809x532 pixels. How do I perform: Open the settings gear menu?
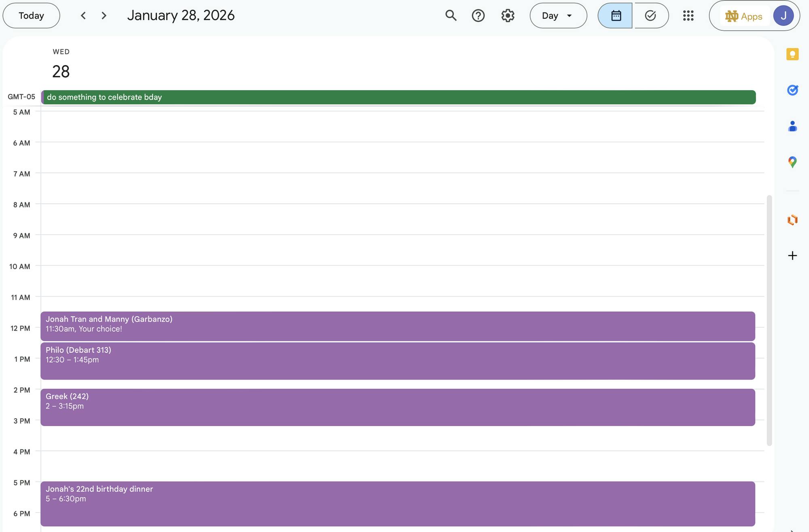pos(507,15)
